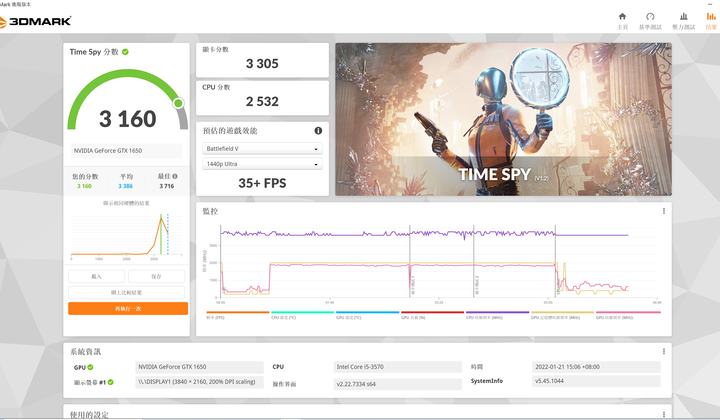Screen dimensions: 720x420
Task: Click the main score 3 160
Action: pyautogui.click(x=128, y=119)
